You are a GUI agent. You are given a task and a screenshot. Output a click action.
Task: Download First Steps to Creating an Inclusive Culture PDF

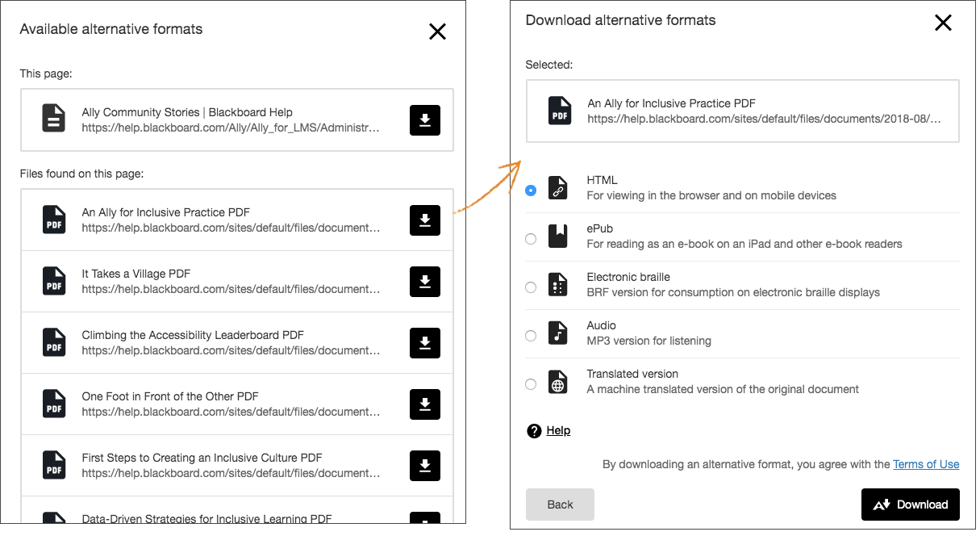pos(425,466)
